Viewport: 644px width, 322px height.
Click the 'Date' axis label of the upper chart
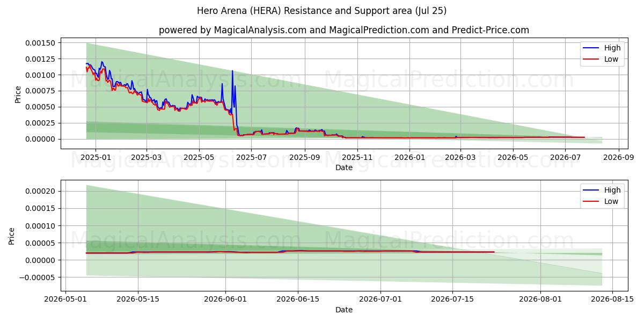[344, 167]
